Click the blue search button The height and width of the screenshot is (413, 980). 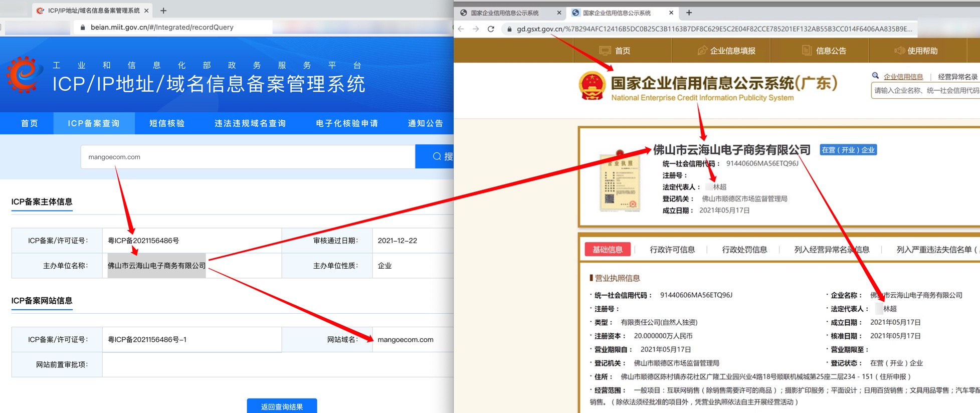click(435, 157)
